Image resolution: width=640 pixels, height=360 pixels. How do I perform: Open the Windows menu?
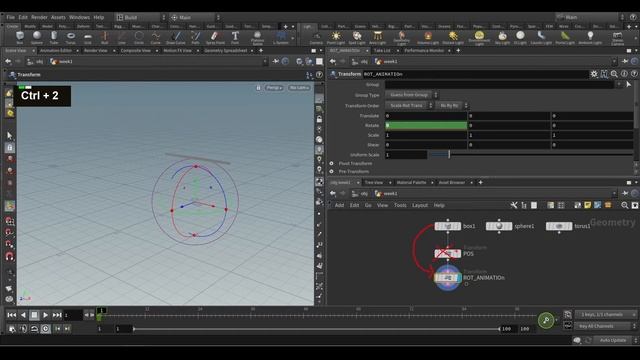(79, 17)
